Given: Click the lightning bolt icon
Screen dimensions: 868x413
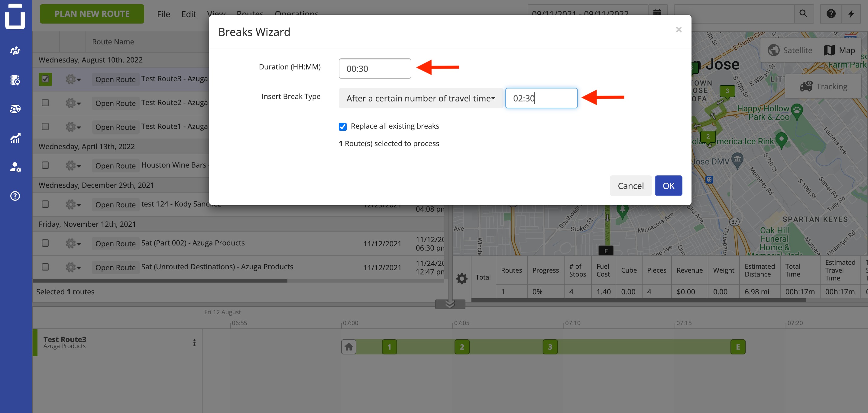Looking at the screenshot, I should 851,14.
